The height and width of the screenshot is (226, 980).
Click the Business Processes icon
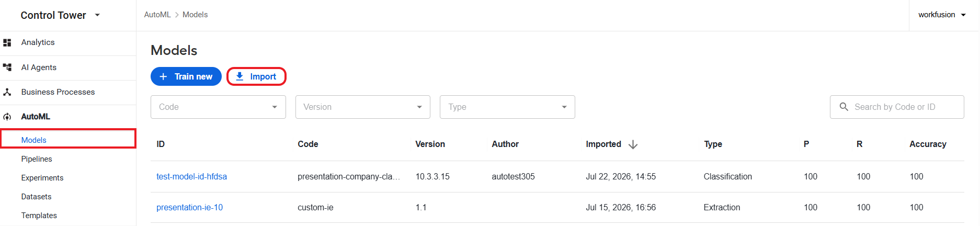(x=7, y=92)
